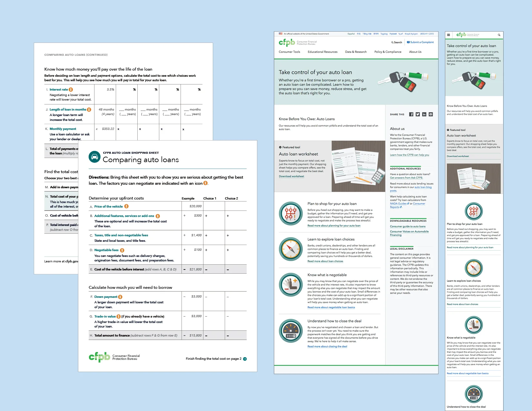Click negotiable icon beside Down payment

120,297
